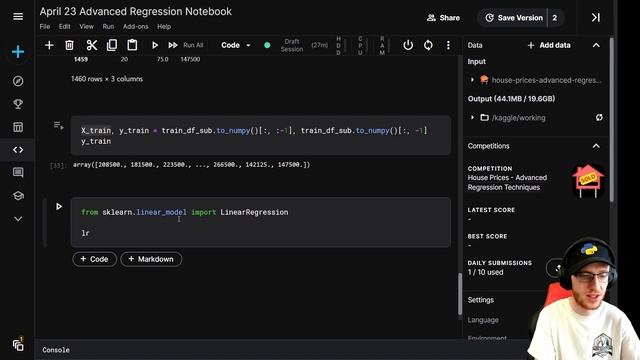Click Add data button
The width and height of the screenshot is (640, 360).
[x=549, y=45]
